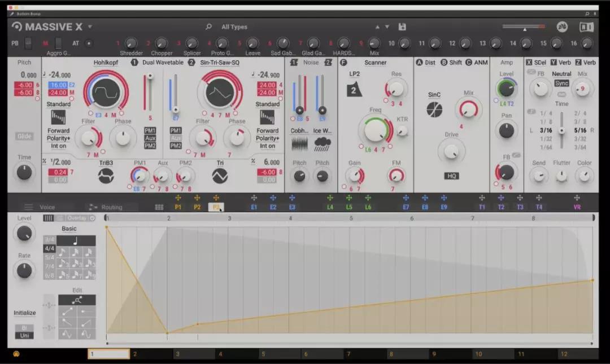
Task: Enable the Uni polarity button
Action: (x=24, y=335)
